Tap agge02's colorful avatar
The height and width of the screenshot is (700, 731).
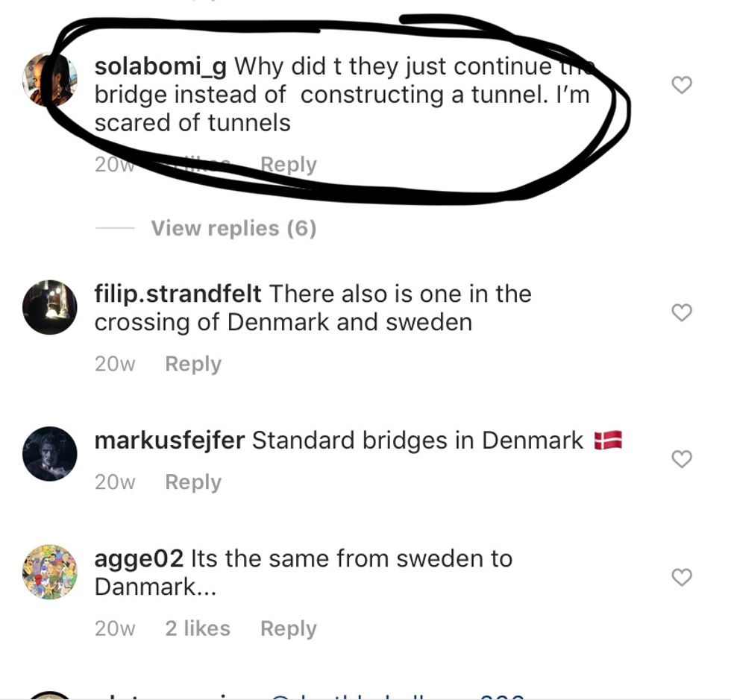pyautogui.click(x=49, y=572)
